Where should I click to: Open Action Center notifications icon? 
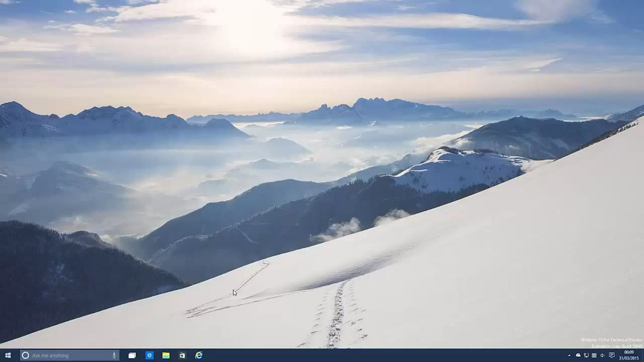pos(611,355)
